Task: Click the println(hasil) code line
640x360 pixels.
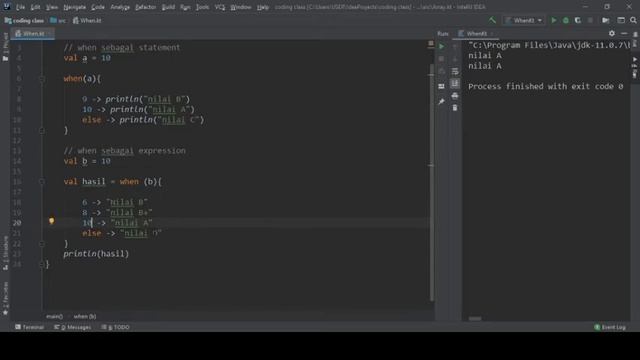Action: pos(96,254)
